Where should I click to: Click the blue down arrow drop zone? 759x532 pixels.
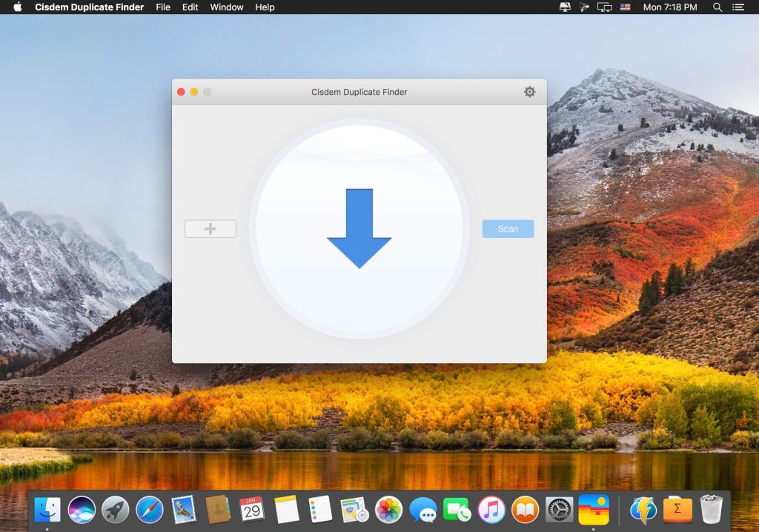[359, 228]
